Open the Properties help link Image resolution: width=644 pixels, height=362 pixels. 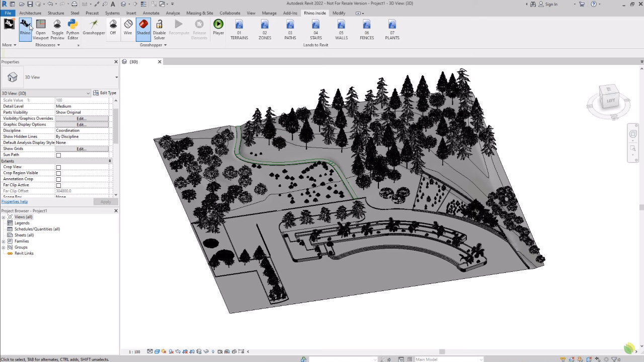[15, 201]
